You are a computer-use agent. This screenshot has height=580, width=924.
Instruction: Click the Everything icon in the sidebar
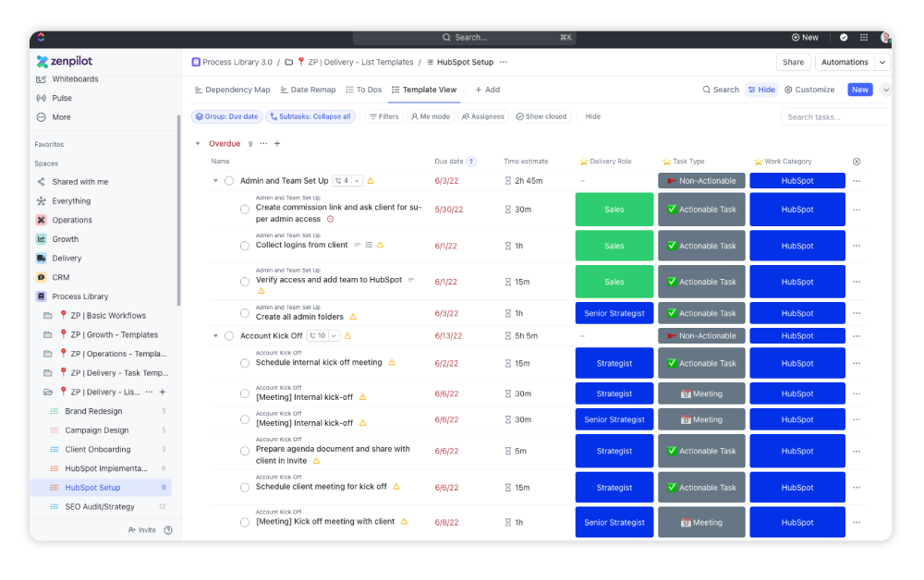(x=42, y=200)
